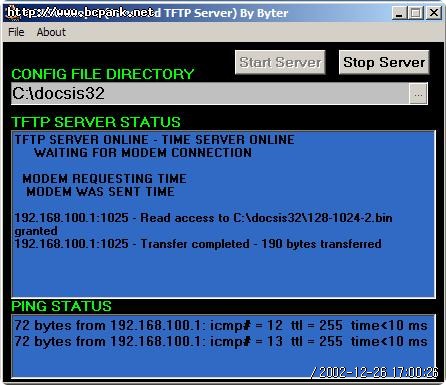The width and height of the screenshot is (446, 385).
Task: Browse for config directory with ellipsis button
Action: pos(418,94)
